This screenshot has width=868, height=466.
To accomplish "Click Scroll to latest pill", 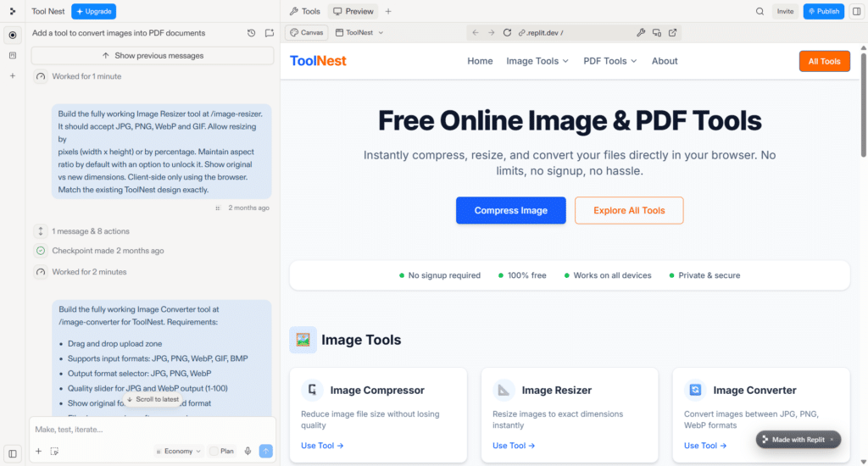I will point(153,400).
